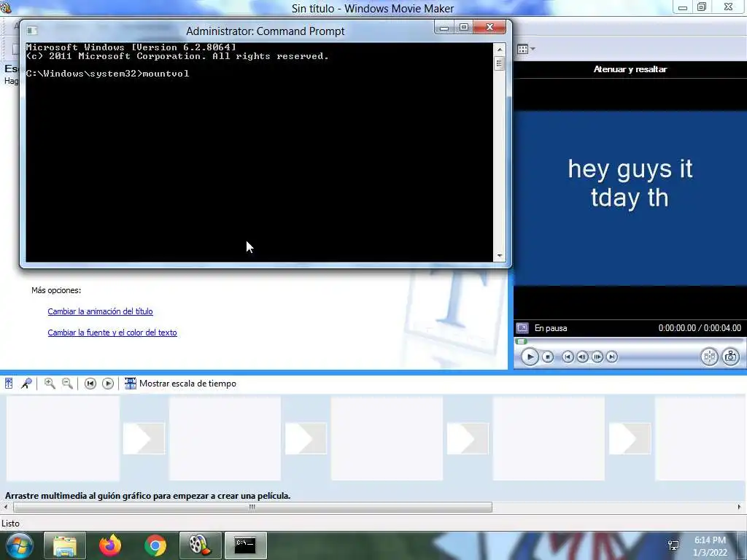Select the first empty storyboard clip
Image resolution: width=747 pixels, height=560 pixels.
click(63, 438)
